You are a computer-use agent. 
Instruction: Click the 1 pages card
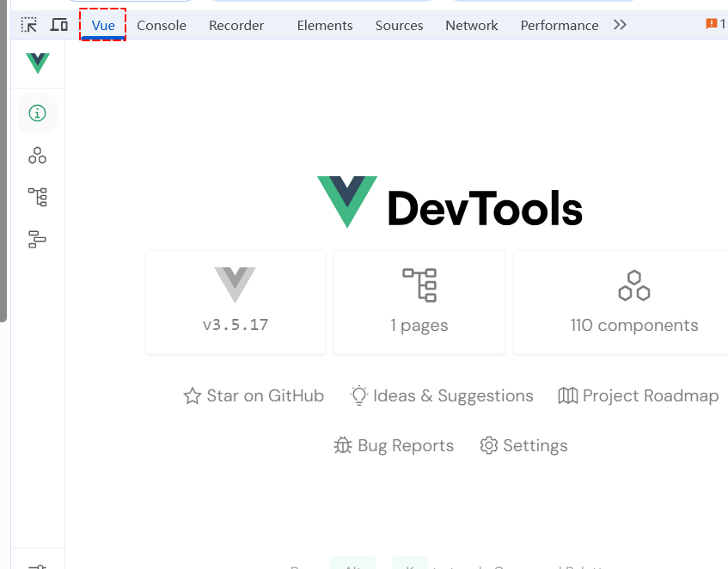click(x=419, y=303)
